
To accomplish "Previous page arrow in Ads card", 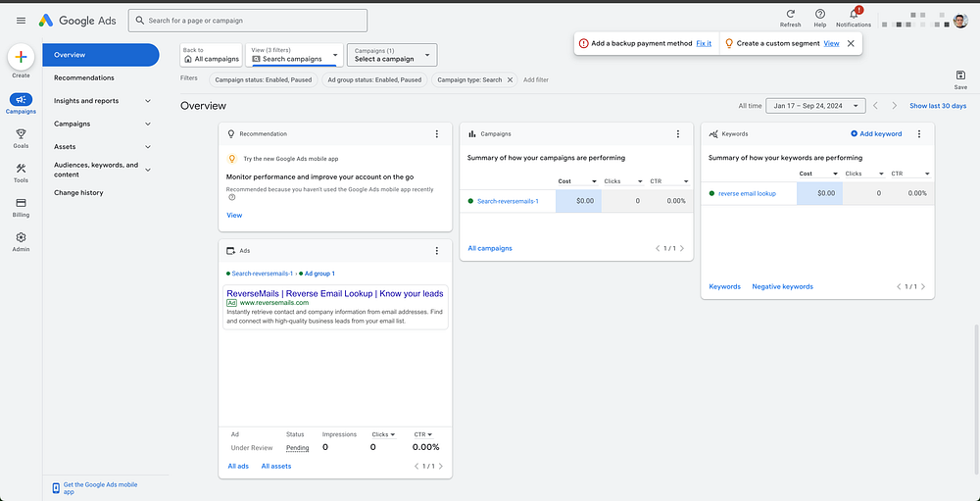I will [x=416, y=466].
